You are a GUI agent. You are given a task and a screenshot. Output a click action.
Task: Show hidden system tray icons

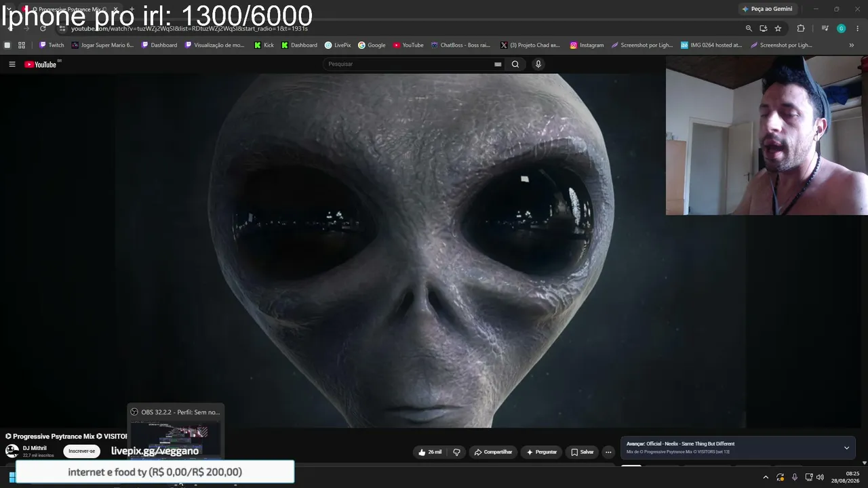coord(766,477)
